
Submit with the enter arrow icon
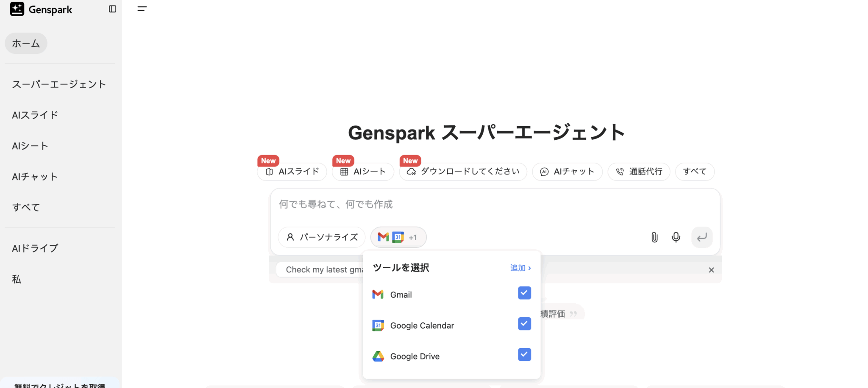pyautogui.click(x=702, y=237)
